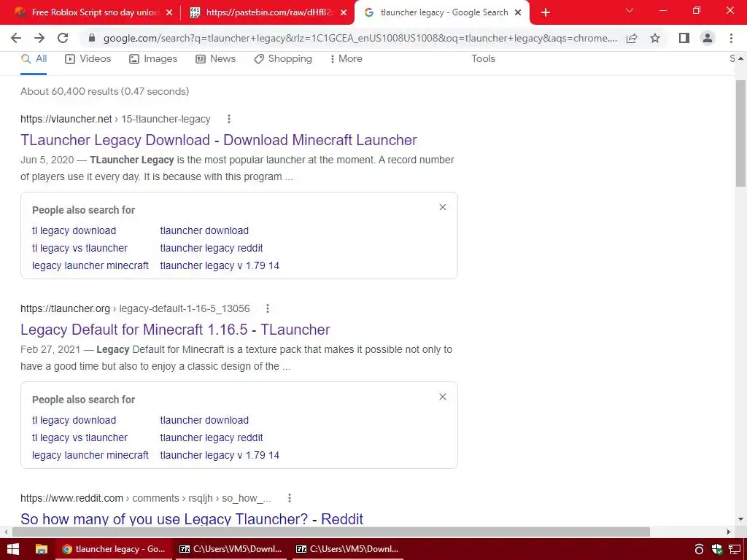Click 'tl legacy vs tlauncher' in second suggestion box
The image size is (747, 560).
click(x=80, y=437)
